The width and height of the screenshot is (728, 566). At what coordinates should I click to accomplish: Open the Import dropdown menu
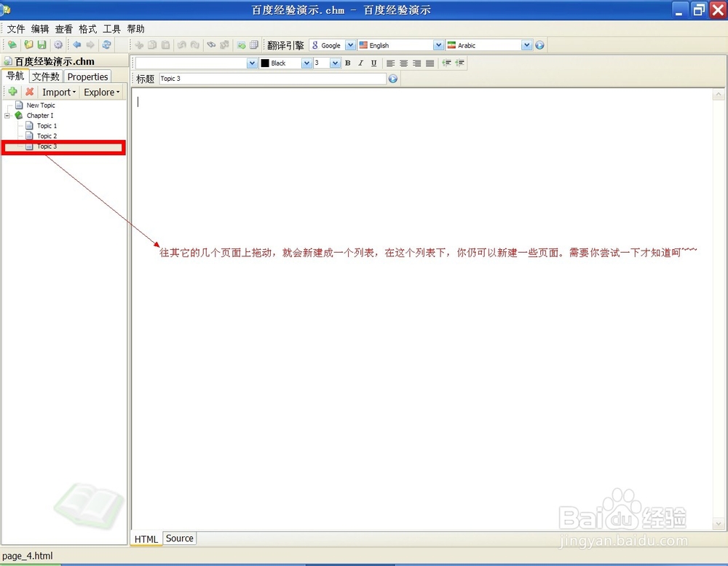point(59,92)
